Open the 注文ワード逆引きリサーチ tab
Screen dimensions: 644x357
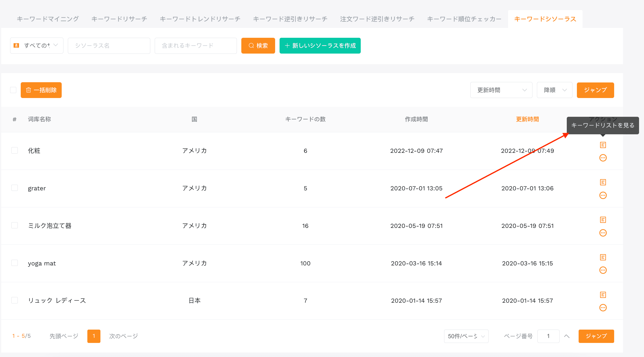(377, 19)
